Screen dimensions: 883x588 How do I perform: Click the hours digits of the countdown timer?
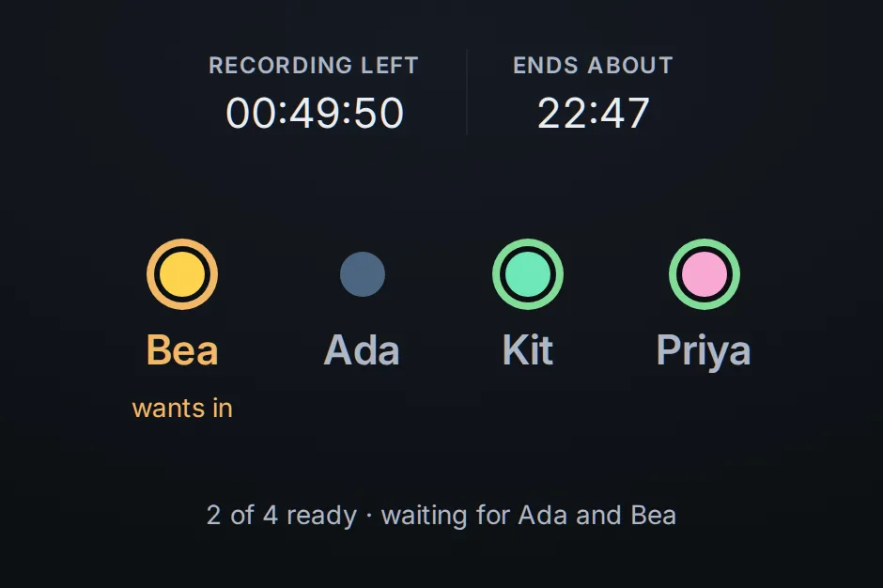tap(251, 114)
